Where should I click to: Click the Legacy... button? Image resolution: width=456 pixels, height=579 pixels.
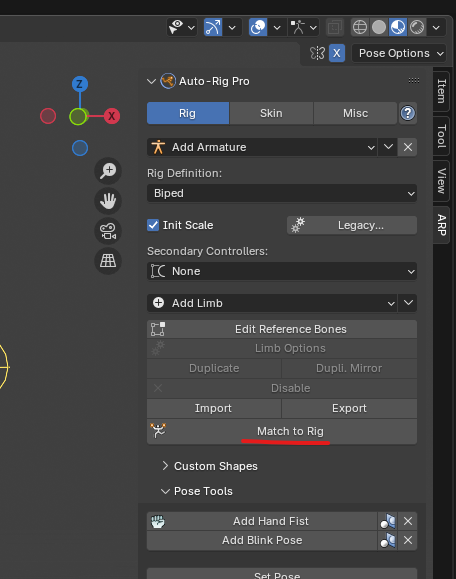pyautogui.click(x=352, y=225)
